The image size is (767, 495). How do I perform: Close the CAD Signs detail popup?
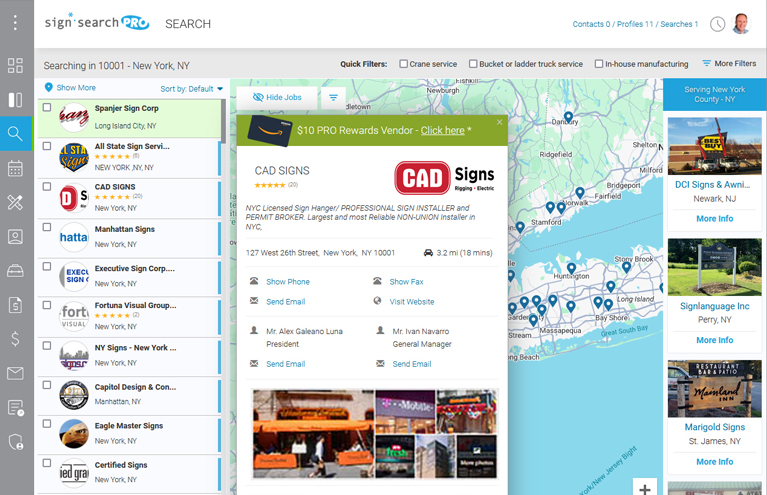click(499, 122)
